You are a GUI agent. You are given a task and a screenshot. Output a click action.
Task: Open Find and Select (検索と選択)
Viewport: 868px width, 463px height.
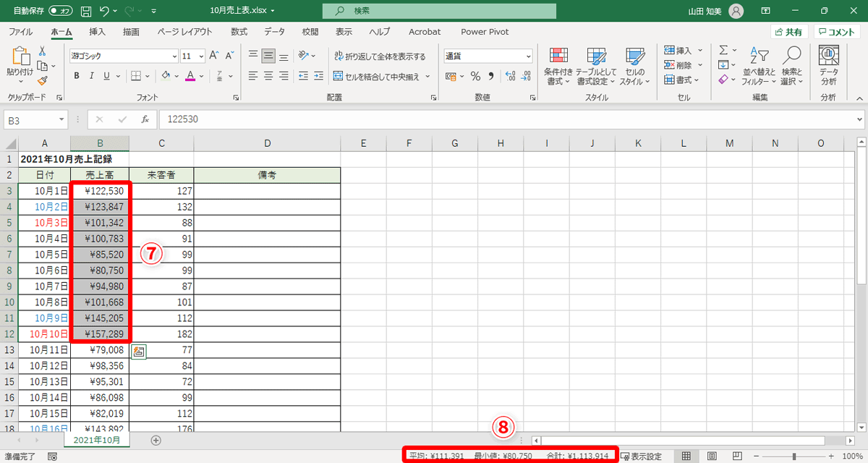coord(791,66)
